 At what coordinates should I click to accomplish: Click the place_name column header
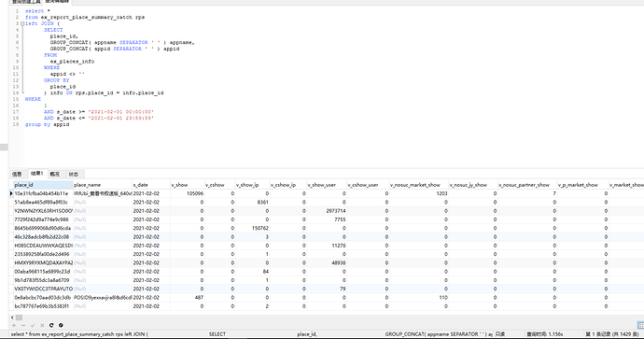(103, 185)
